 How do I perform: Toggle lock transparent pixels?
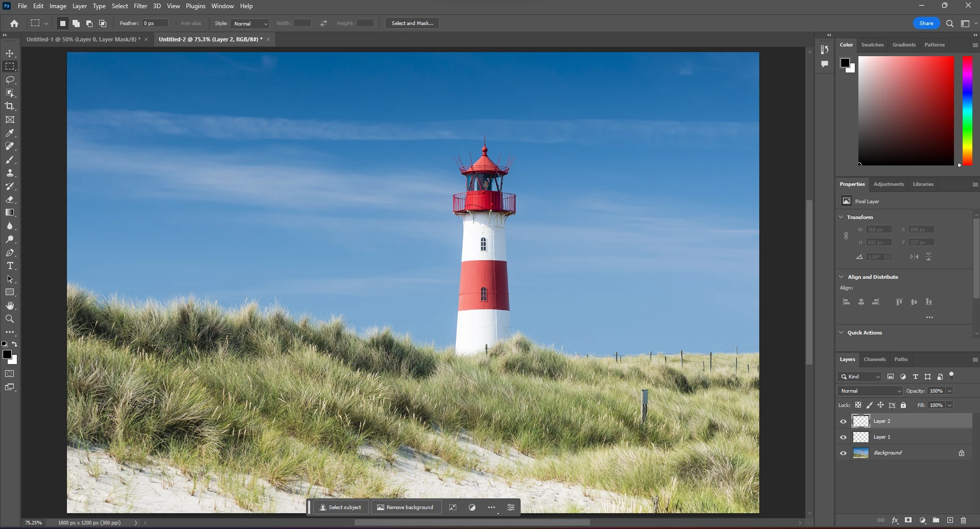pos(858,405)
